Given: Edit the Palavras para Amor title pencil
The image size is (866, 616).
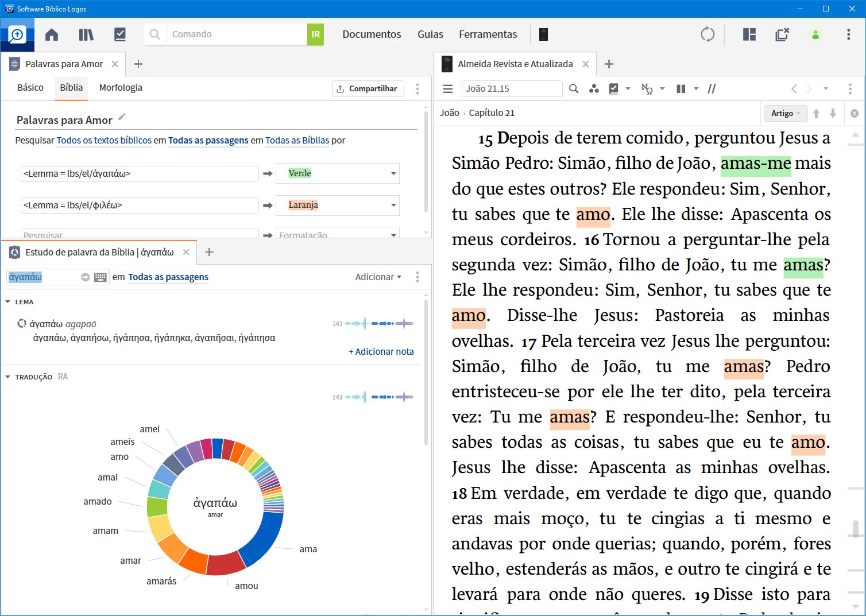Looking at the screenshot, I should [x=122, y=117].
